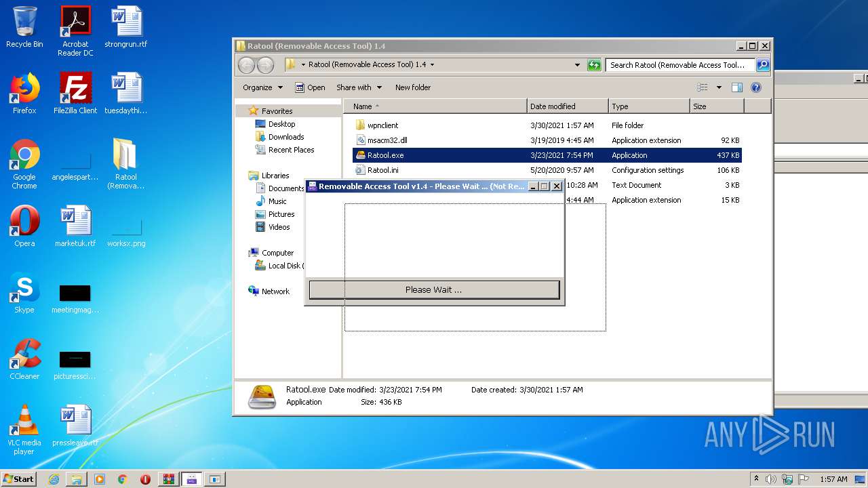Open Videos library
This screenshot has height=488, width=868.
(279, 227)
